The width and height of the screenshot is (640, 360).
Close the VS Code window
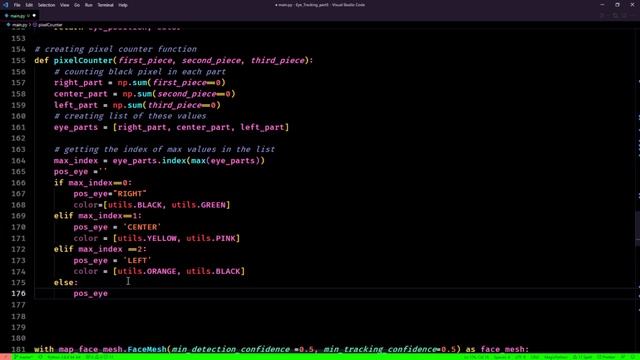pyautogui.click(x=632, y=5)
